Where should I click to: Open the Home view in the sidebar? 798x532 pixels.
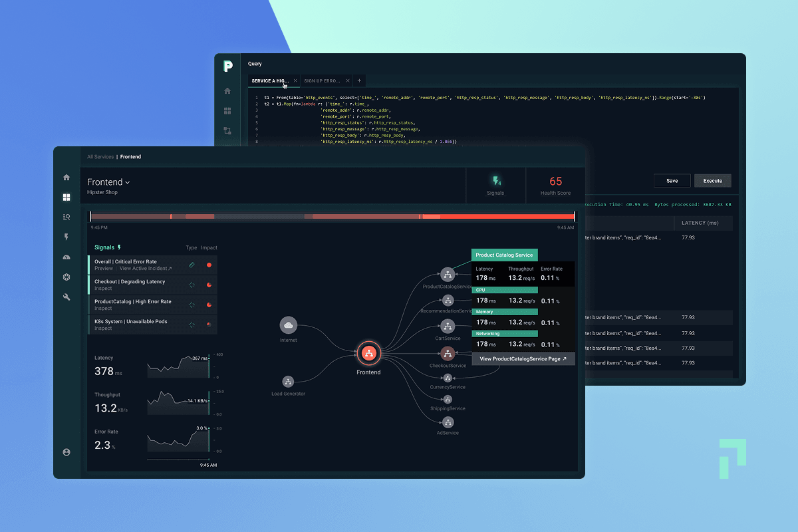click(66, 178)
